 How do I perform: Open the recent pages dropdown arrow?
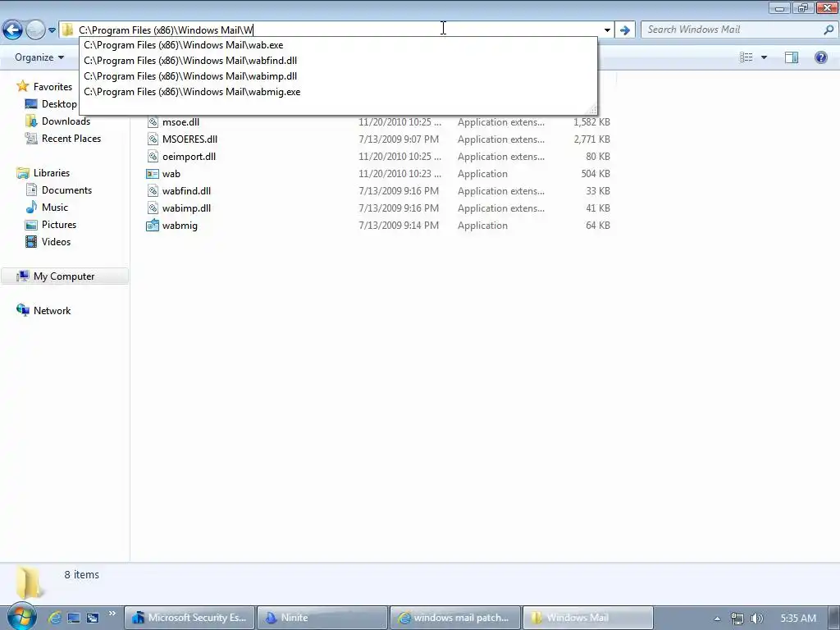[x=52, y=30]
